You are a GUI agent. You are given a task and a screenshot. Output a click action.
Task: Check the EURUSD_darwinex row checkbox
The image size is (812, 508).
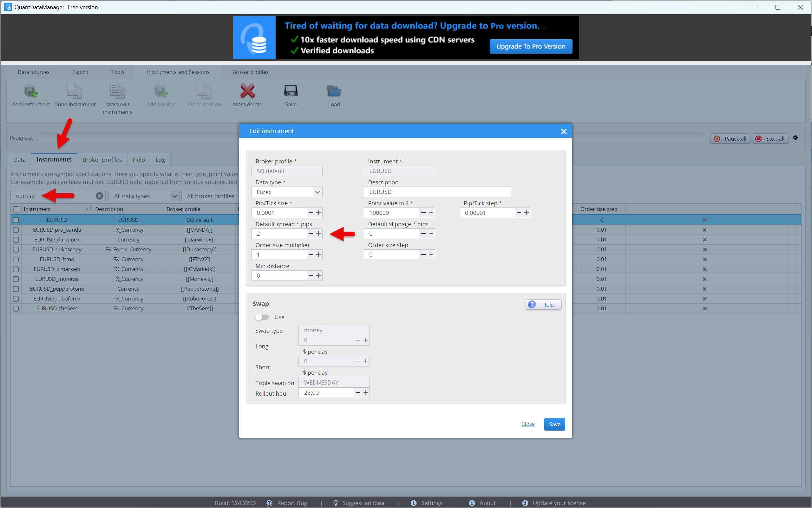[x=16, y=240]
